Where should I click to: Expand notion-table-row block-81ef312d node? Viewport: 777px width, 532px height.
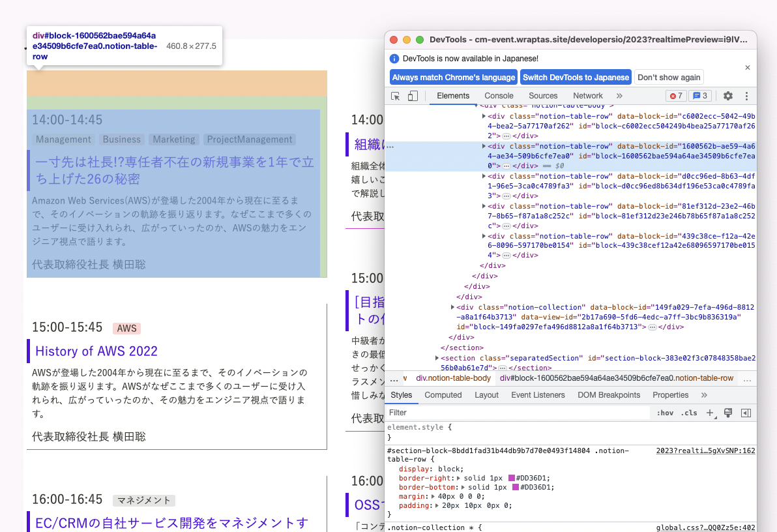[484, 206]
